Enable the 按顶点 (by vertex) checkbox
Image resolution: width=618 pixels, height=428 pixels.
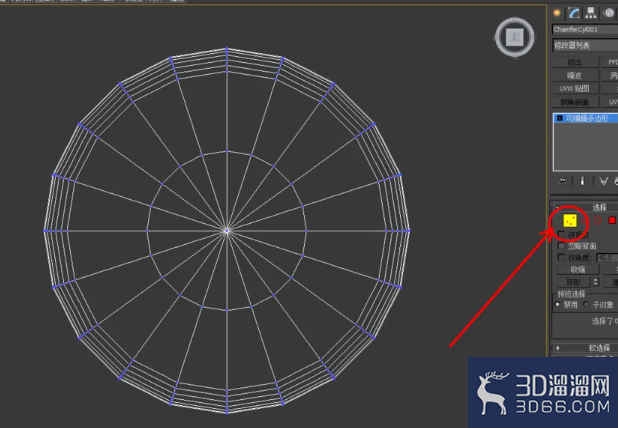point(561,233)
